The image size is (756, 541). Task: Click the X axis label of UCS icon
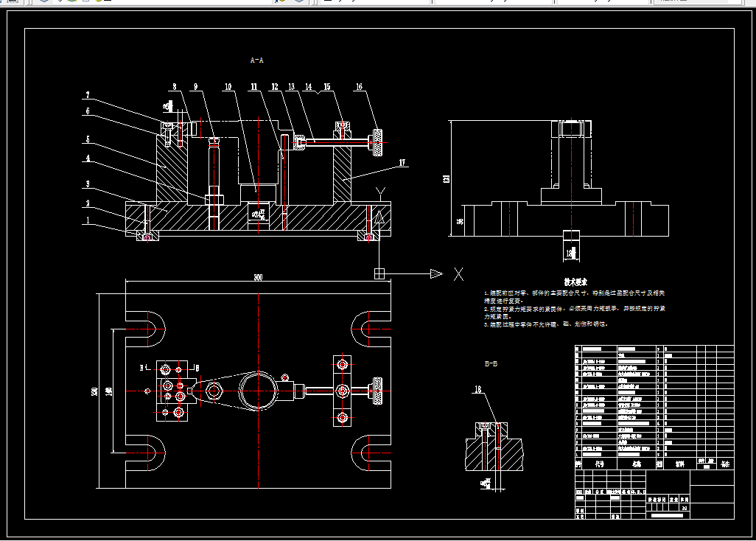pyautogui.click(x=458, y=274)
